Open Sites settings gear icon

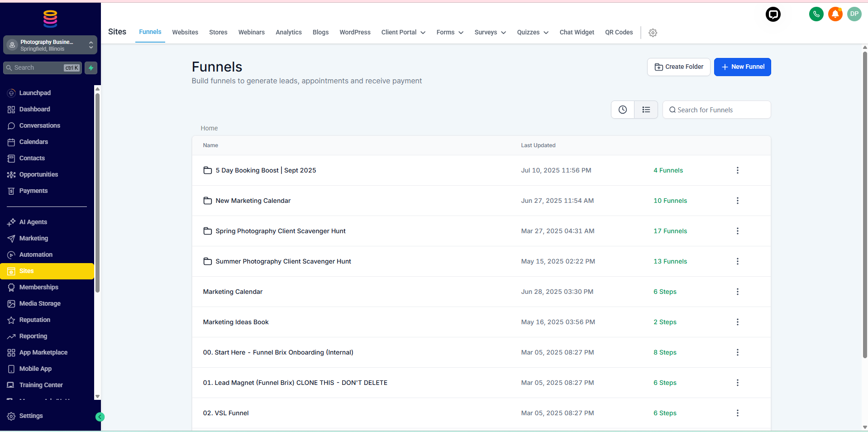coord(653,33)
